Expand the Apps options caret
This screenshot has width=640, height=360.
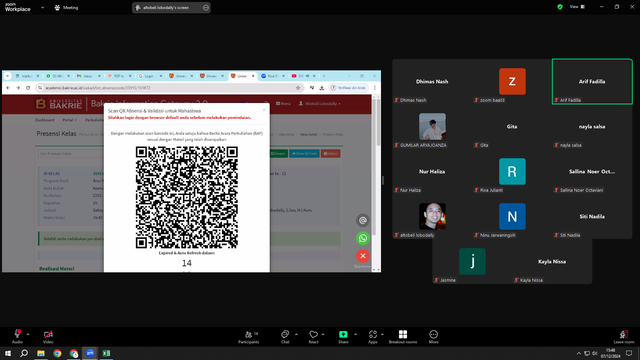tap(382, 334)
